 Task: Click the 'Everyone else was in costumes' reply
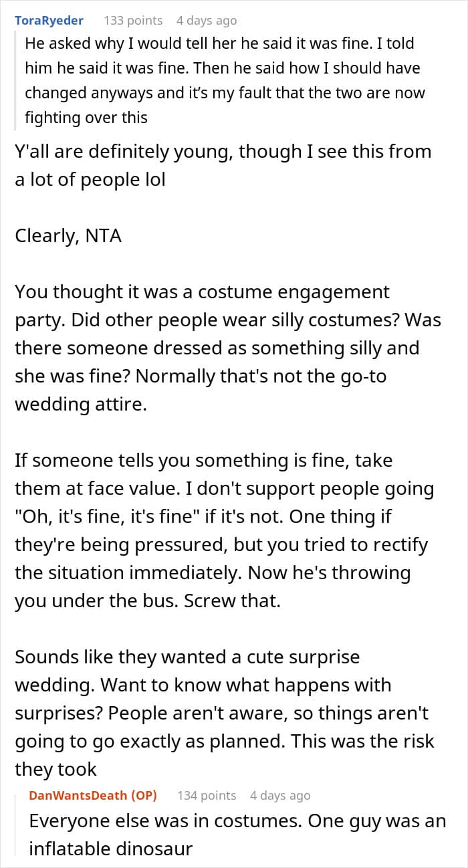pos(237,835)
